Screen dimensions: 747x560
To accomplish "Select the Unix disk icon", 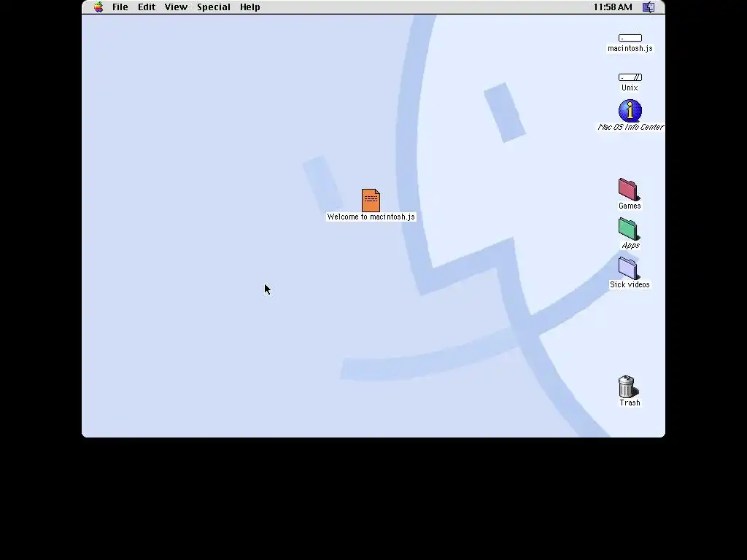I will click(630, 77).
